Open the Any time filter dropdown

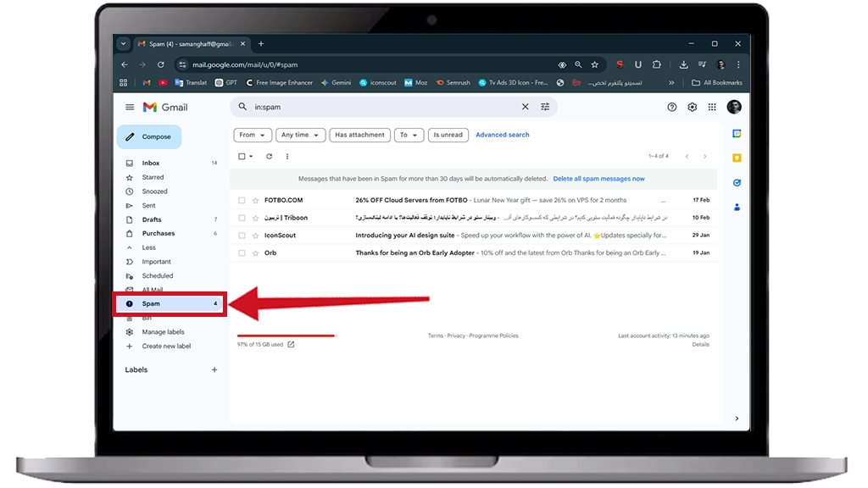pos(301,135)
